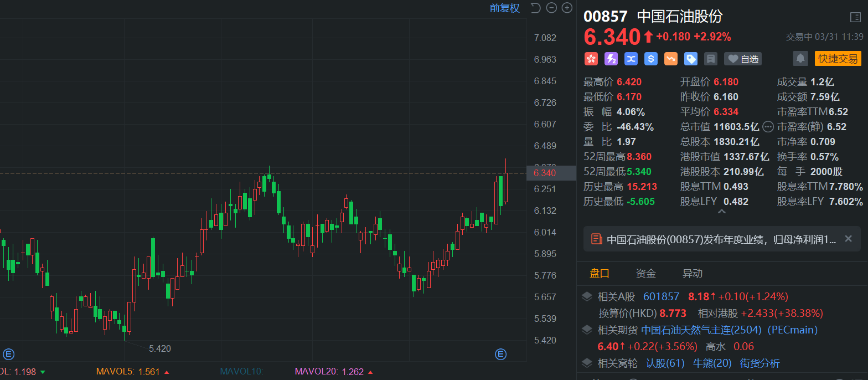
Task: Click the left E event marker on chart
Action: [8, 354]
